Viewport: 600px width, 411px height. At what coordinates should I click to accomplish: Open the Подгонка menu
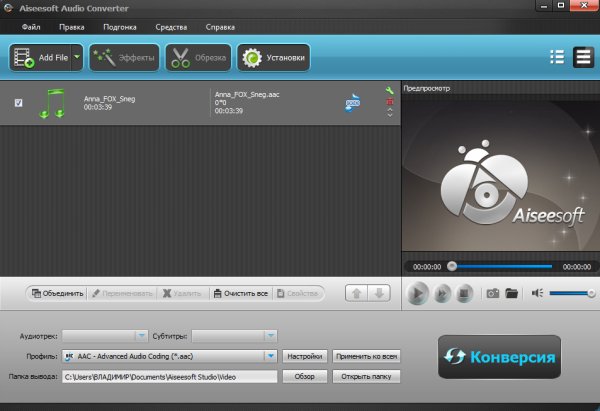click(x=120, y=27)
